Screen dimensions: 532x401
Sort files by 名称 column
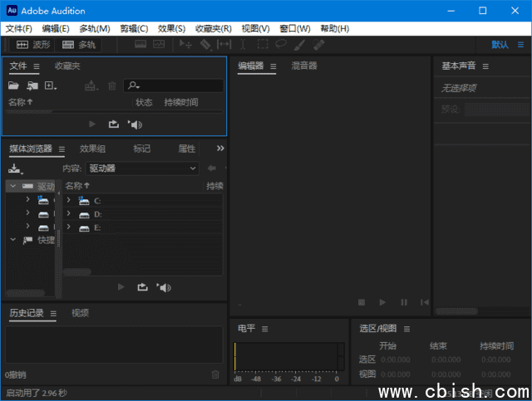click(20, 102)
